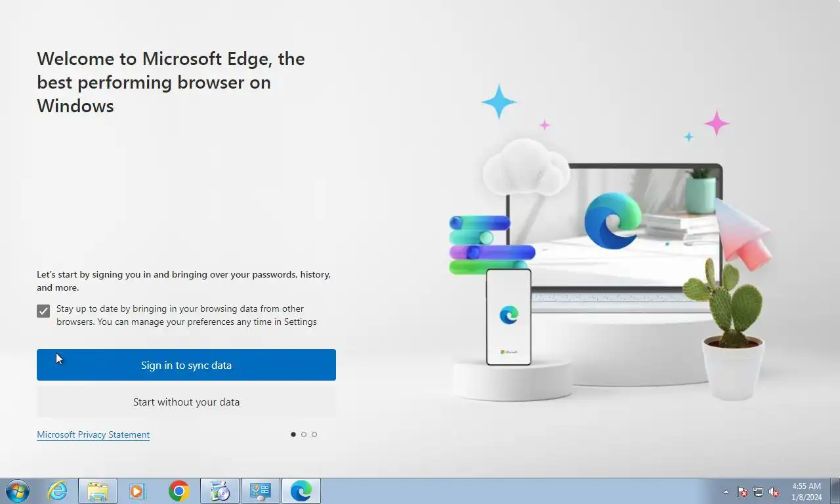This screenshot has height=504, width=840.
Task: Choose Start without your data
Action: 186,402
